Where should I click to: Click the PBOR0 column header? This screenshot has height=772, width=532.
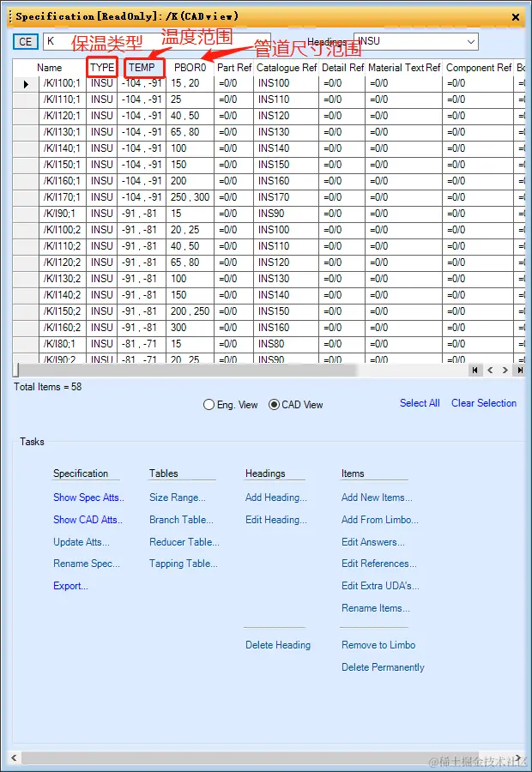point(190,68)
